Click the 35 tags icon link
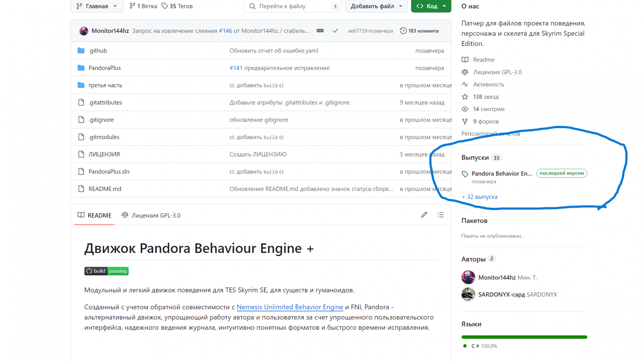Image resolution: width=644 pixels, height=362 pixels. (x=177, y=6)
